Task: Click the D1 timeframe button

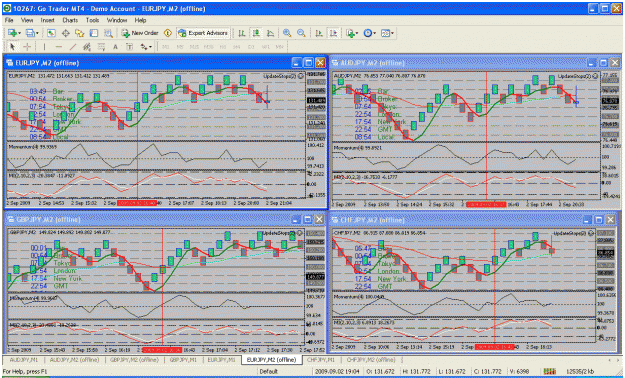Action: coord(251,47)
